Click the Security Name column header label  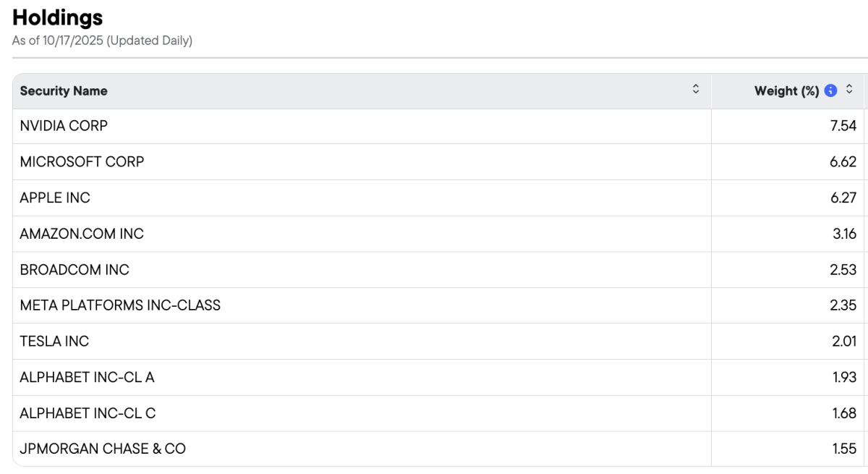64,90
